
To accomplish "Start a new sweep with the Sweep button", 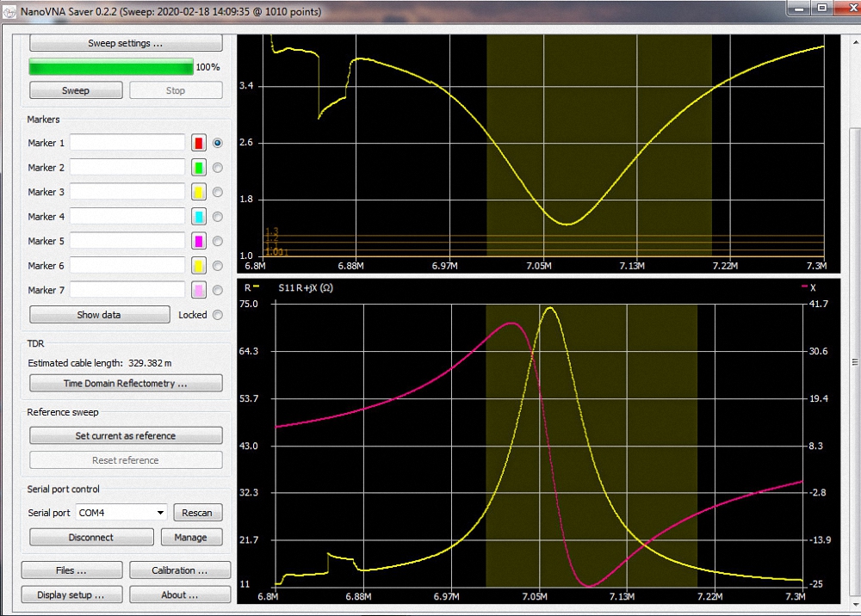I will (76, 90).
